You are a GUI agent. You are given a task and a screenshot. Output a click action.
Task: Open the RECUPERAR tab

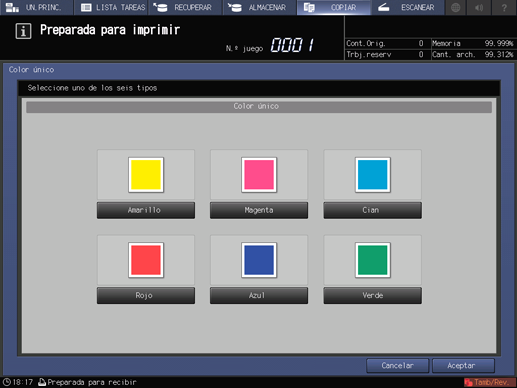185,7
